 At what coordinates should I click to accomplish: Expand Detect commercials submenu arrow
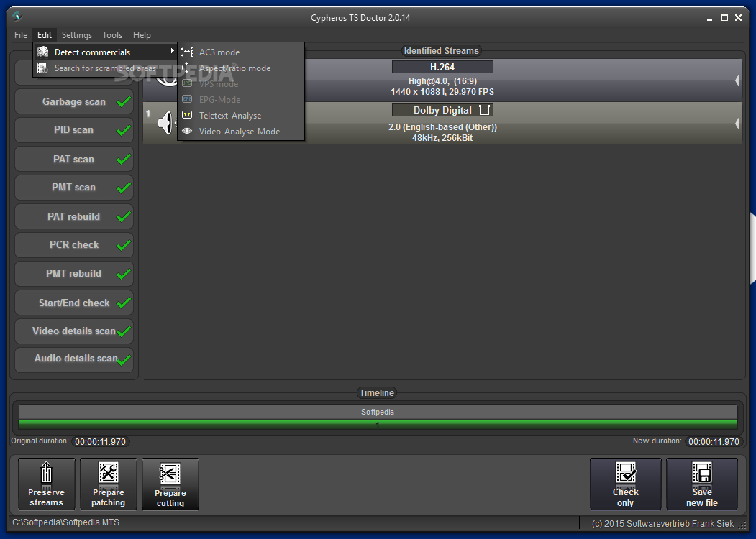point(172,51)
